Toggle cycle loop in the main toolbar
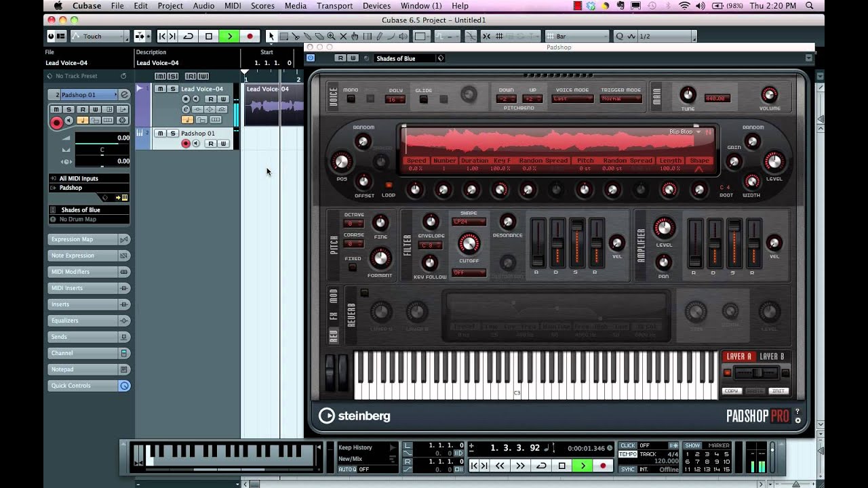The width and height of the screenshot is (868, 488). pos(189,37)
